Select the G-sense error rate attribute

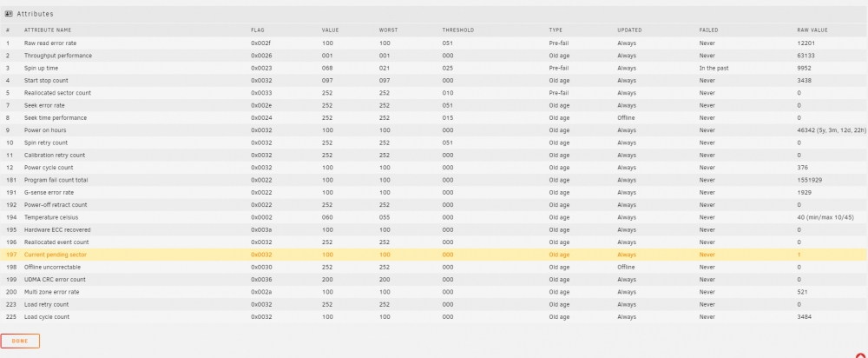click(x=49, y=192)
